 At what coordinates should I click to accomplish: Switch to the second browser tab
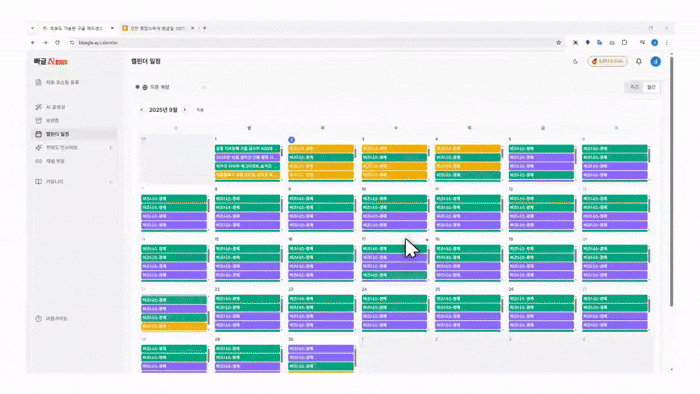click(157, 28)
